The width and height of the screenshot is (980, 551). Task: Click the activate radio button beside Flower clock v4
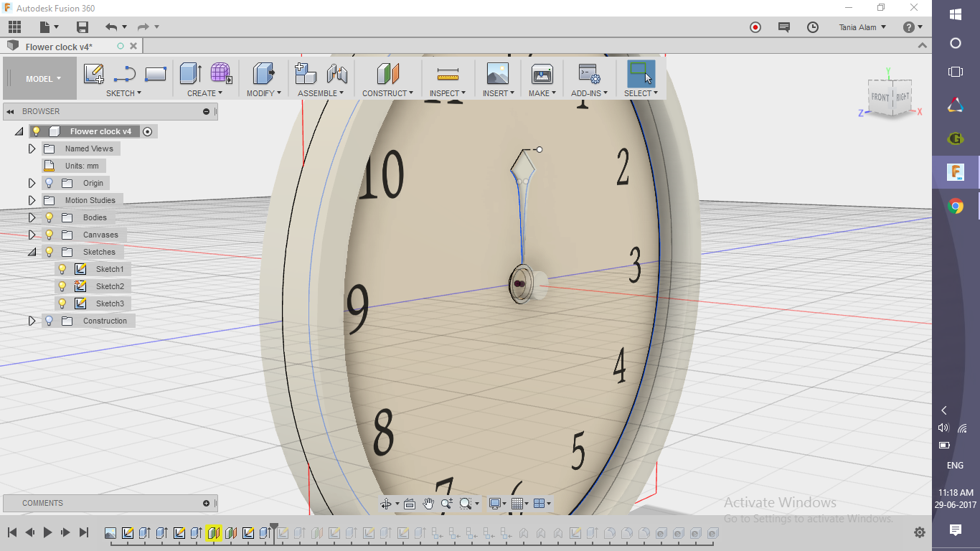pos(148,131)
